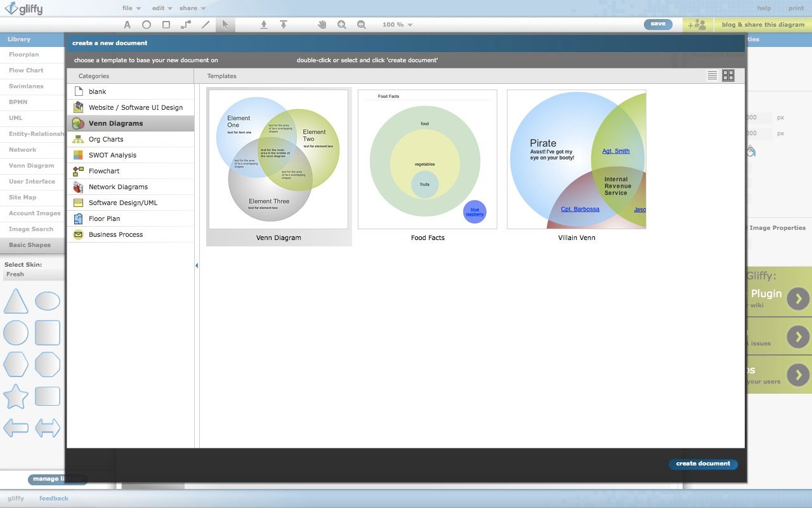
Task: Select the Hand pan tool
Action: point(322,25)
